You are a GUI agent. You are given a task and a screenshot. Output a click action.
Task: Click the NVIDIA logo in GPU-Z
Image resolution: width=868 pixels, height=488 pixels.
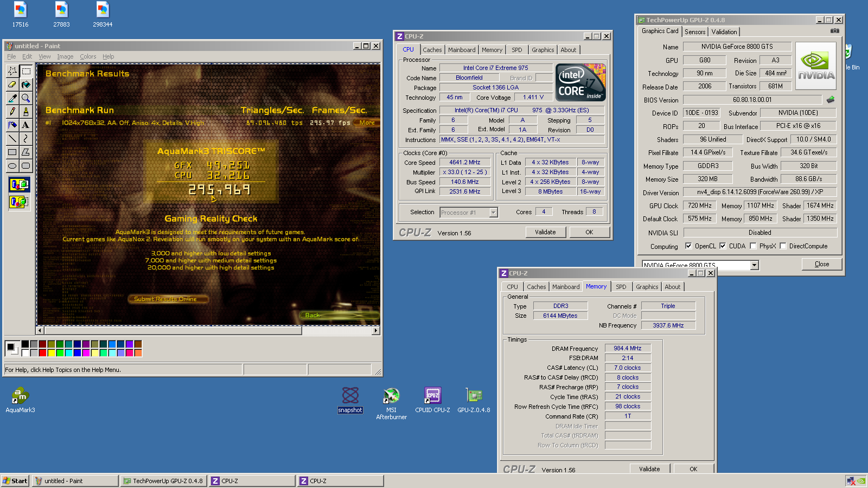click(x=816, y=66)
